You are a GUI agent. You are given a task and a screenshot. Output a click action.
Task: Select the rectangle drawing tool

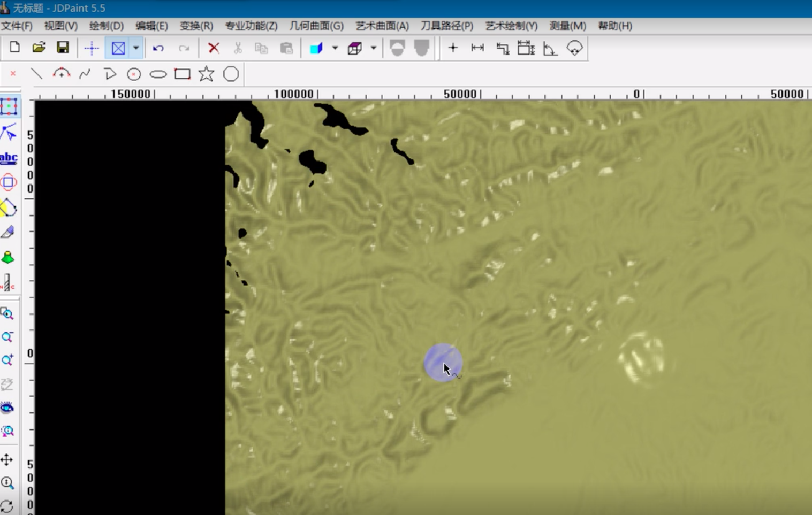[183, 74]
